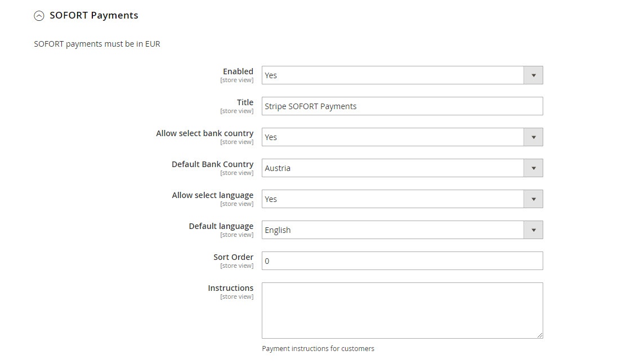
Task: Click the Allow select bank country arrow icon
Action: 533,137
